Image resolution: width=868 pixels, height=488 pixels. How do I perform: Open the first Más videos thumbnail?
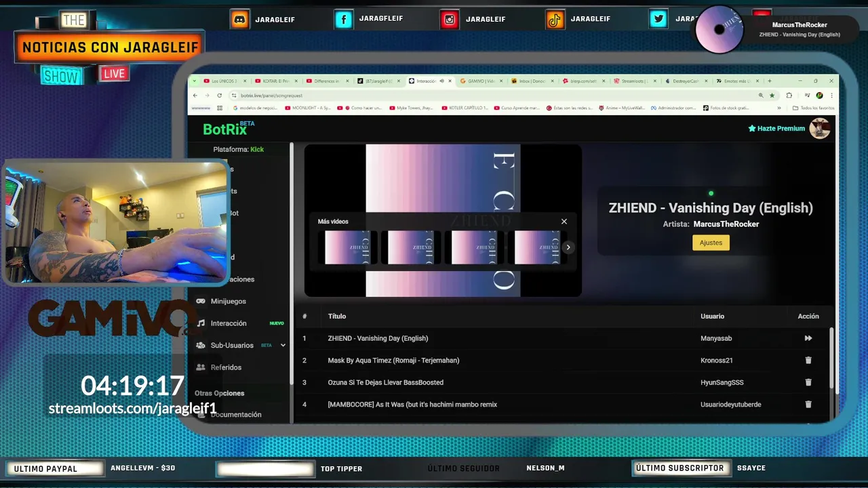click(347, 247)
